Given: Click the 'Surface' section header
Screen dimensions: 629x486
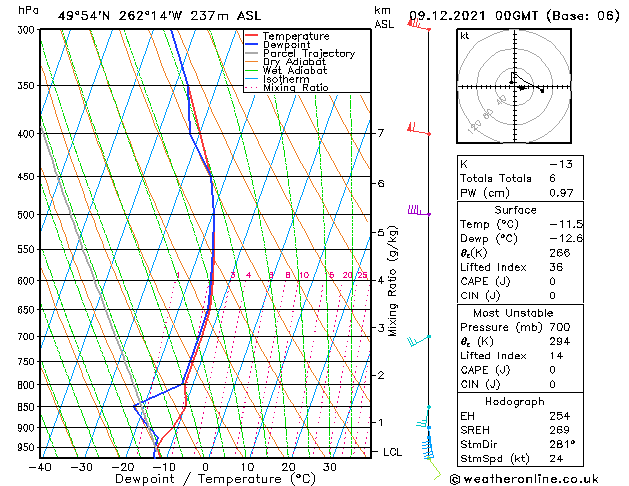Looking at the screenshot, I should 515,210.
